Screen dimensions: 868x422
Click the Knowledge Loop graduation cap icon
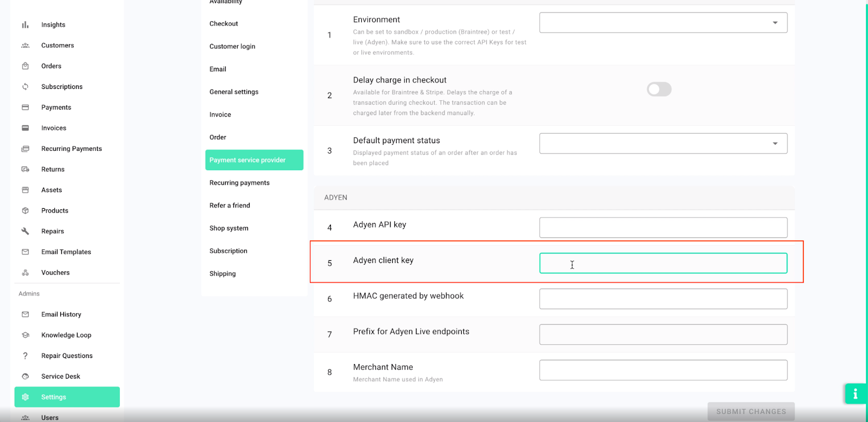[x=25, y=335]
